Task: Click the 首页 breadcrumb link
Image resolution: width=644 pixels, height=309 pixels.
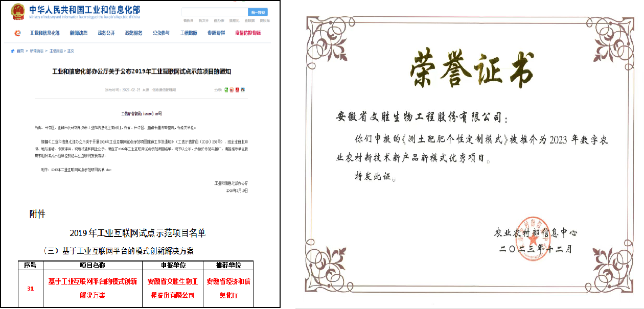Action: pos(20,51)
